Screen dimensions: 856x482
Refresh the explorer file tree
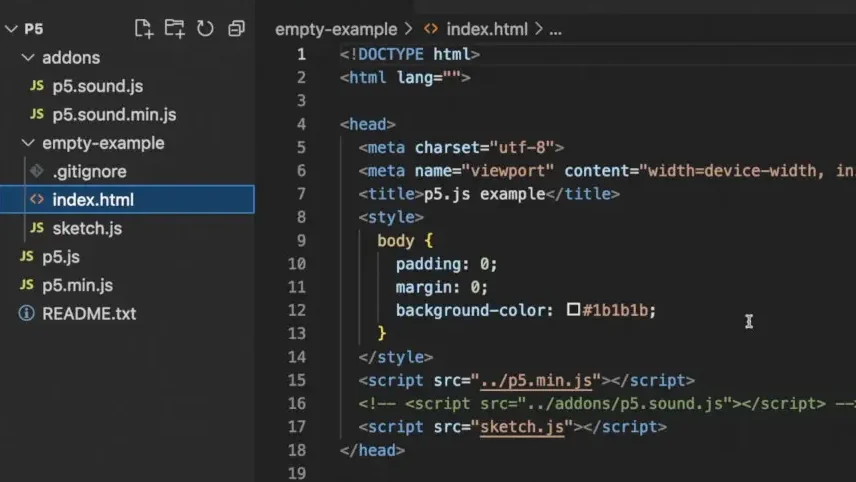205,28
